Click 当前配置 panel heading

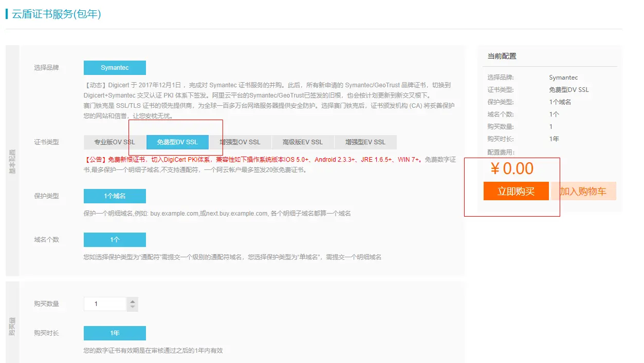click(502, 56)
